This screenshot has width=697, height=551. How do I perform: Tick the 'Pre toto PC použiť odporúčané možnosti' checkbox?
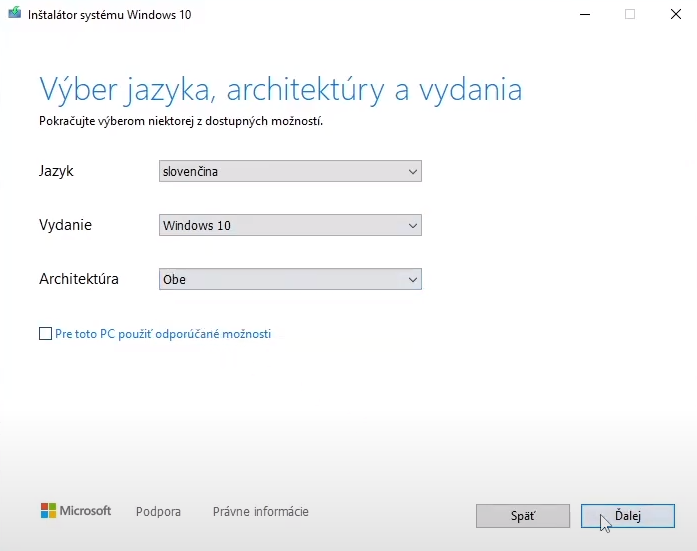[45, 334]
